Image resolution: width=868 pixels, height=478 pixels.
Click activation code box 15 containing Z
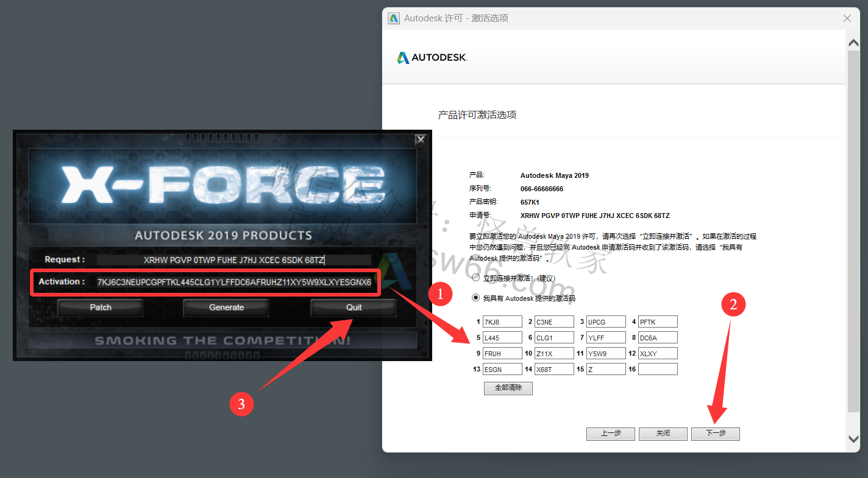(606, 369)
